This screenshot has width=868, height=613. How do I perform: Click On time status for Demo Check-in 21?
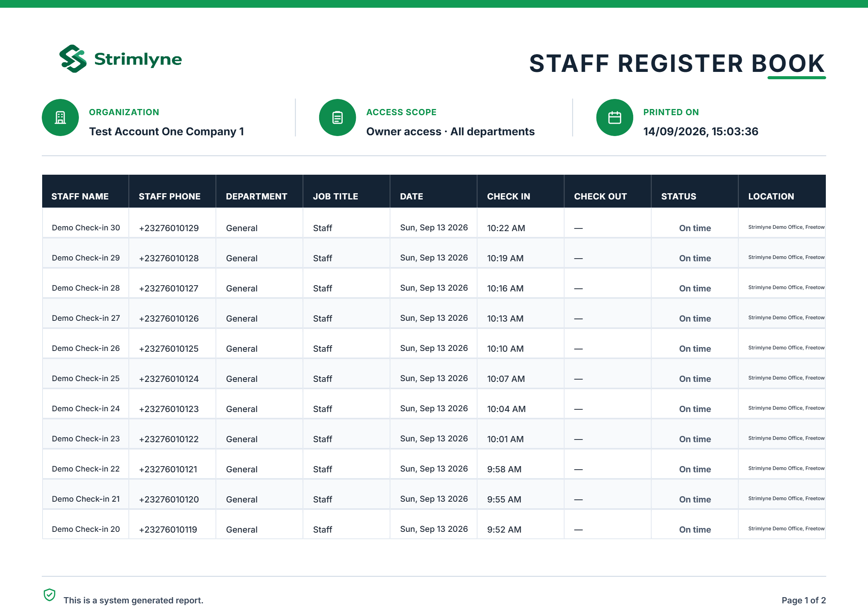695,499
